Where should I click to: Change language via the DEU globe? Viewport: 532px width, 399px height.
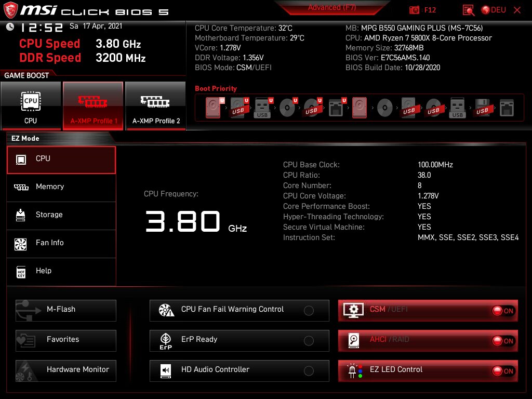pos(494,10)
